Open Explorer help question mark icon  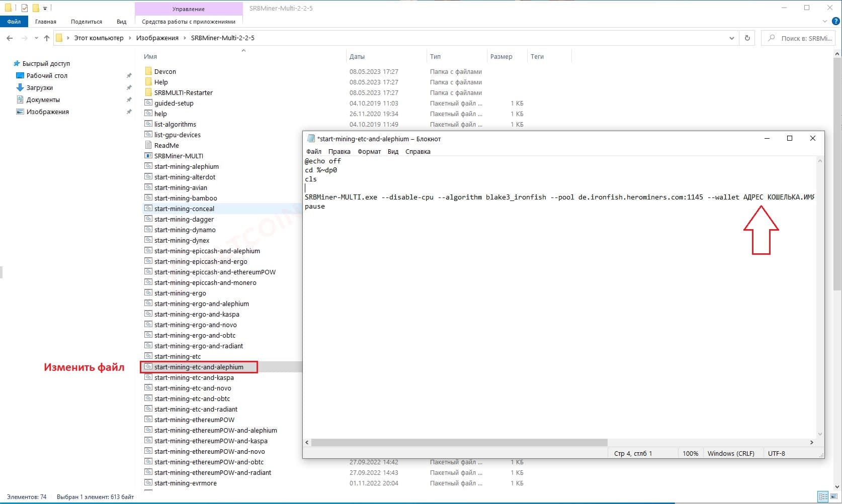(836, 21)
